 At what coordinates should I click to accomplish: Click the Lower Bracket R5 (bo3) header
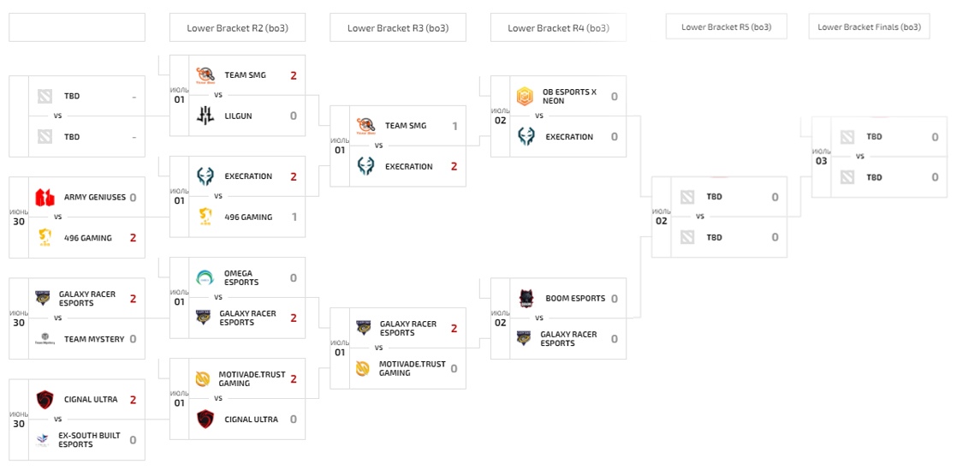726,27
